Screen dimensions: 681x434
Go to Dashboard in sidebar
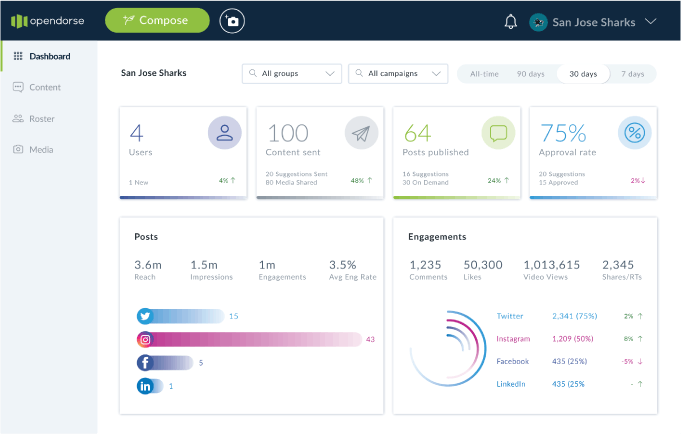point(50,56)
